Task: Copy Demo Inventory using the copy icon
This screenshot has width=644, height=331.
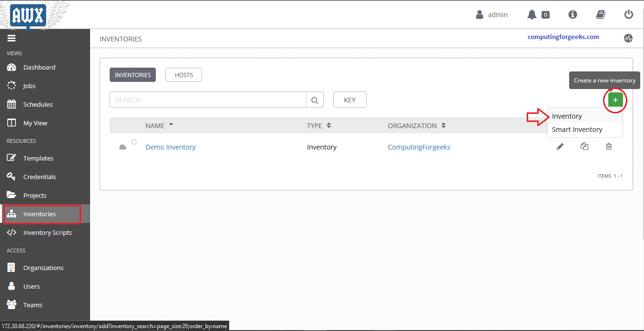Action: (x=584, y=146)
